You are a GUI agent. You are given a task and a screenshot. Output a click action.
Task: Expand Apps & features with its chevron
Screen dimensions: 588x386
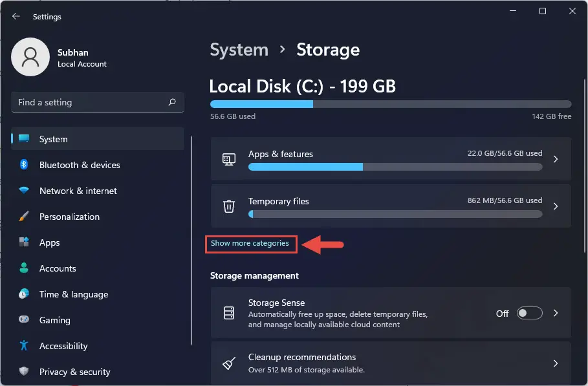coord(556,159)
